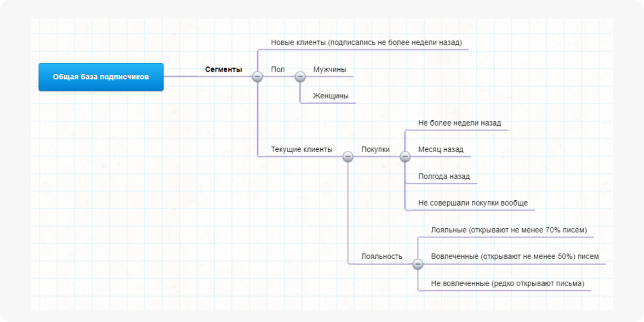The image size is (644, 322).
Task: Select the "Полгода назад" node
Action: tap(444, 176)
